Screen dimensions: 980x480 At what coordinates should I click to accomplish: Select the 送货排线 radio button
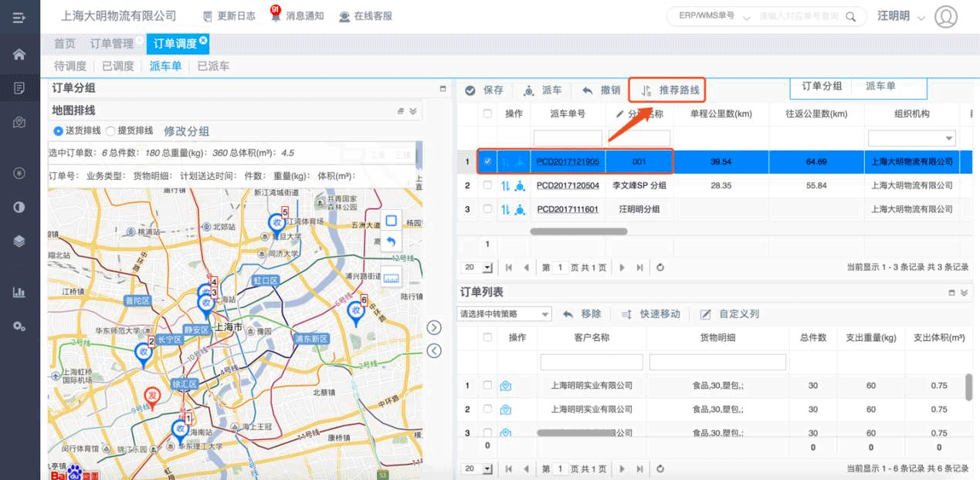point(58,130)
